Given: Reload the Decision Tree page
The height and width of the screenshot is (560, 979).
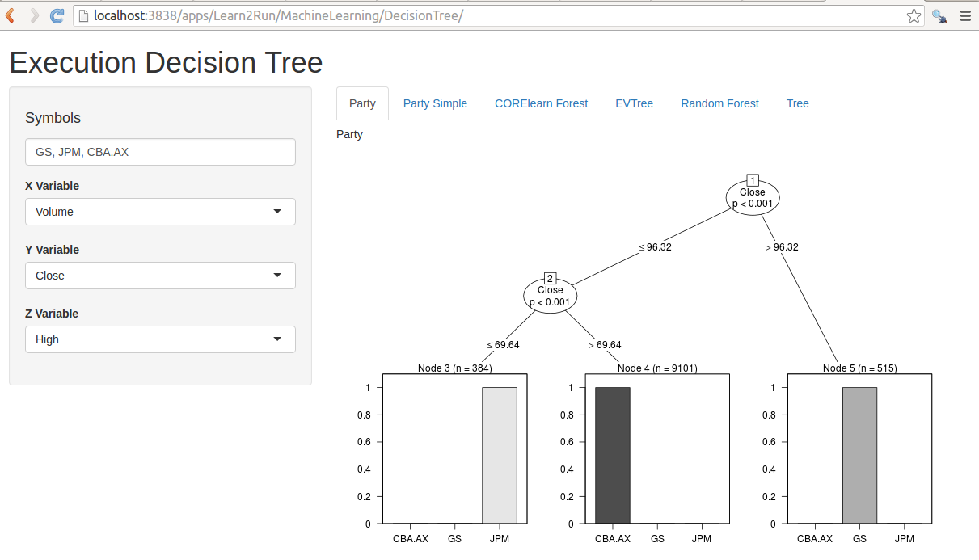Looking at the screenshot, I should [x=56, y=15].
